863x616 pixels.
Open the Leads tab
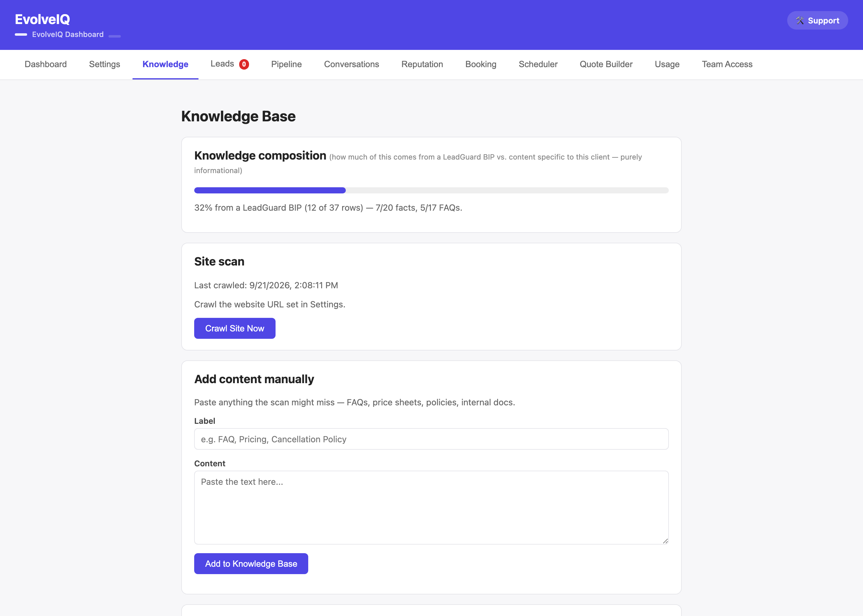click(x=229, y=64)
